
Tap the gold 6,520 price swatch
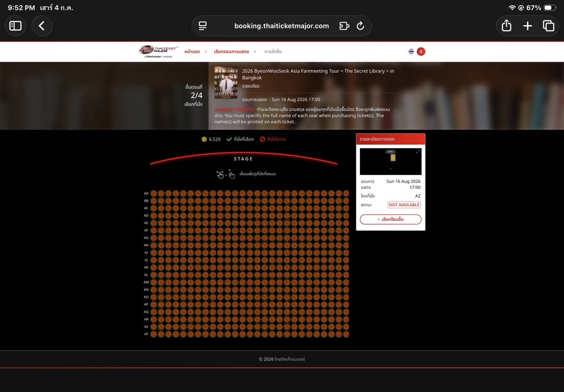pos(204,139)
